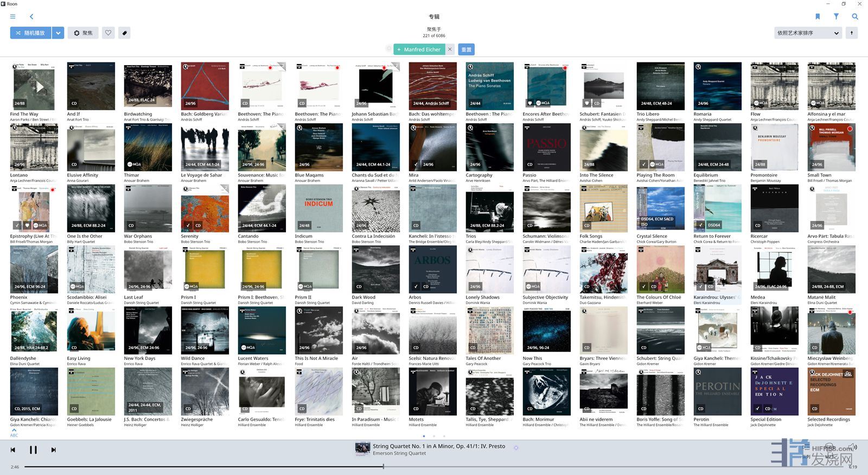Click the 聚焦 focus button
This screenshot has height=475, width=868.
[83, 33]
